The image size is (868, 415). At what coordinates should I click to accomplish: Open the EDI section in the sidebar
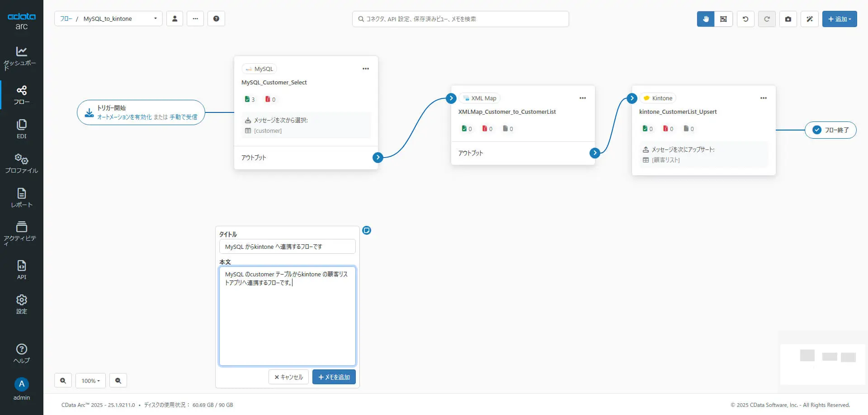21,129
